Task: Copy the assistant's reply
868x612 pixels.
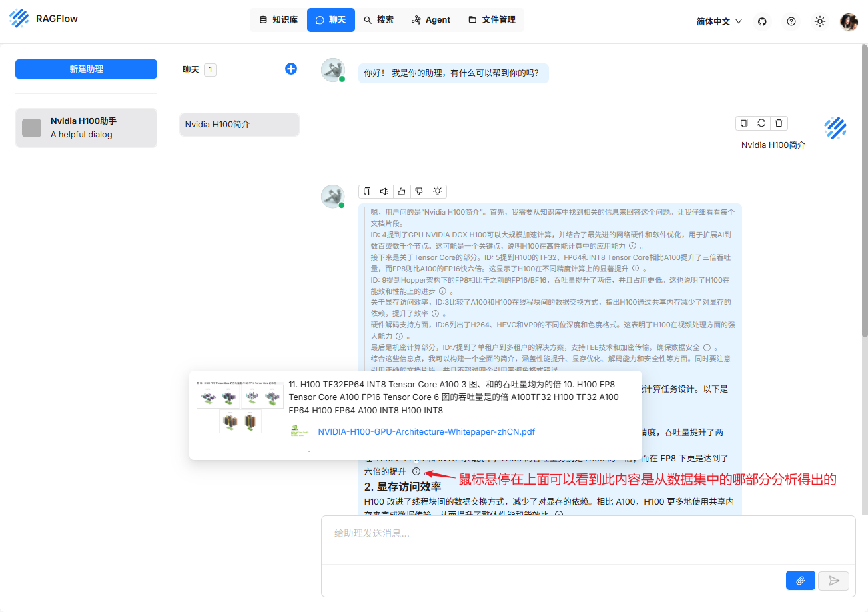Action: [x=367, y=191]
